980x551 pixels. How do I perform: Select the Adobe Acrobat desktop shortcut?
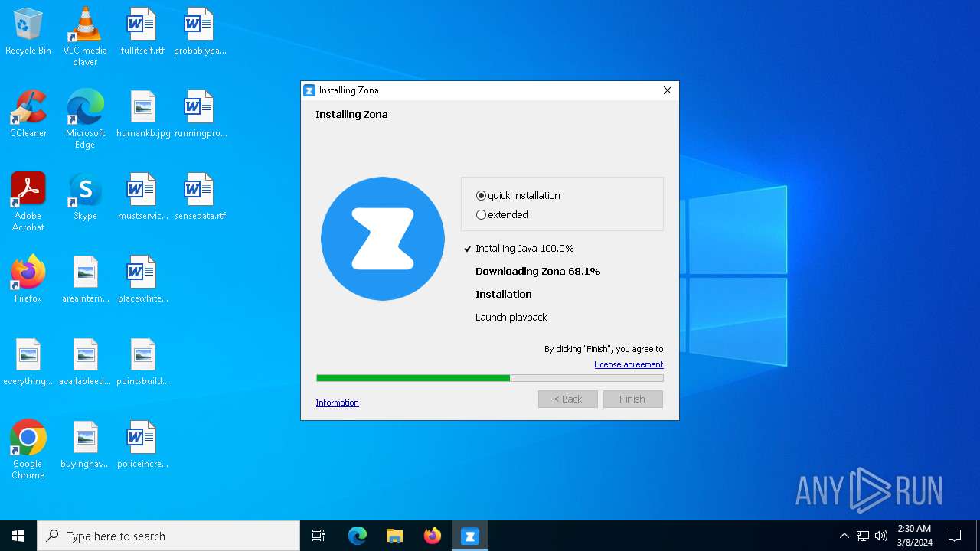[x=28, y=202]
